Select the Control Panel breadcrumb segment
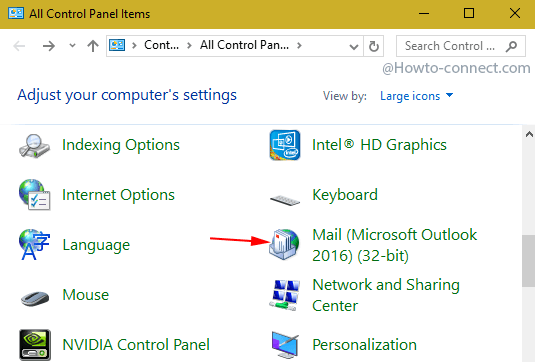 point(161,45)
